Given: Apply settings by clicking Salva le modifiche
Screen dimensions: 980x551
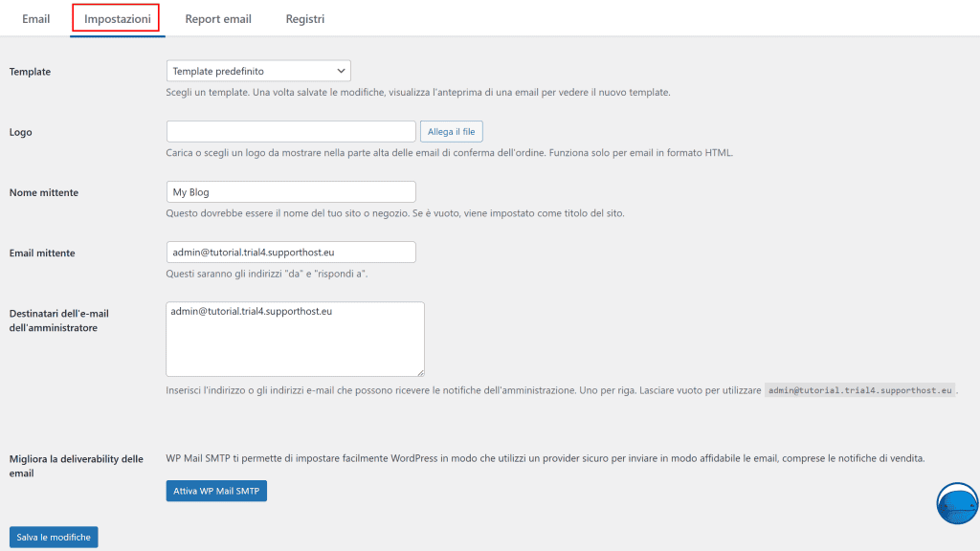Looking at the screenshot, I should click(53, 537).
